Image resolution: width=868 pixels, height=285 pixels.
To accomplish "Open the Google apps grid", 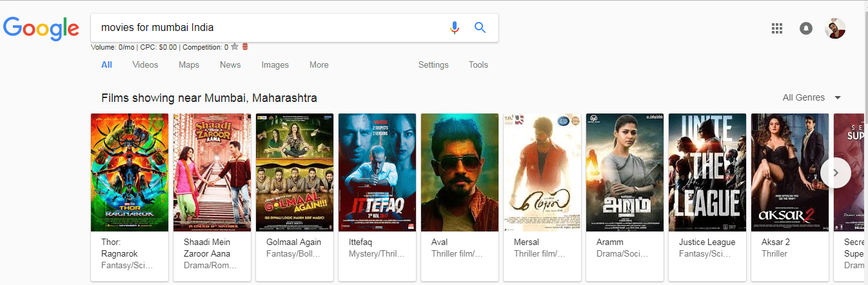I will (777, 28).
